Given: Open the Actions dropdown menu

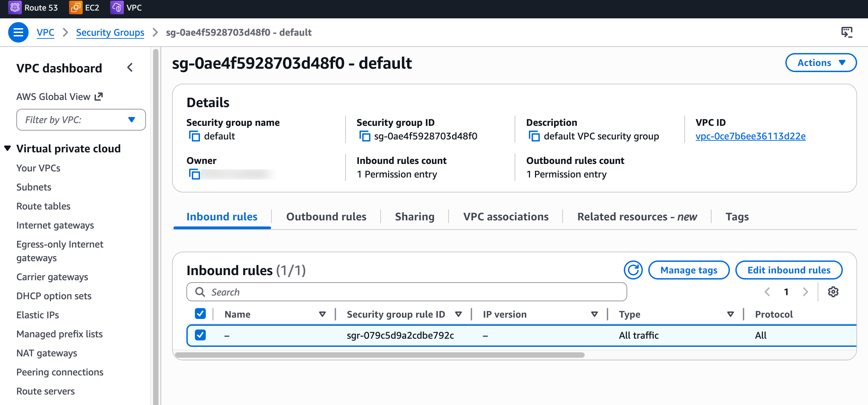Looking at the screenshot, I should pos(821,63).
